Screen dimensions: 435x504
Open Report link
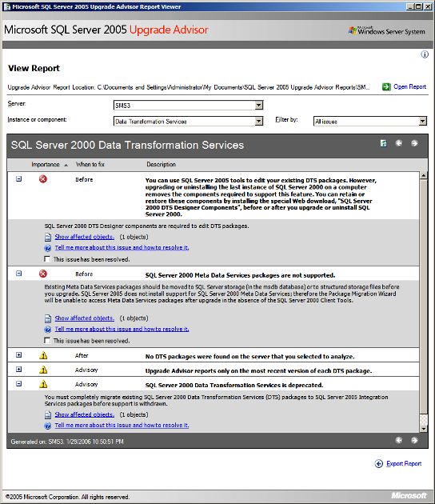click(x=409, y=86)
